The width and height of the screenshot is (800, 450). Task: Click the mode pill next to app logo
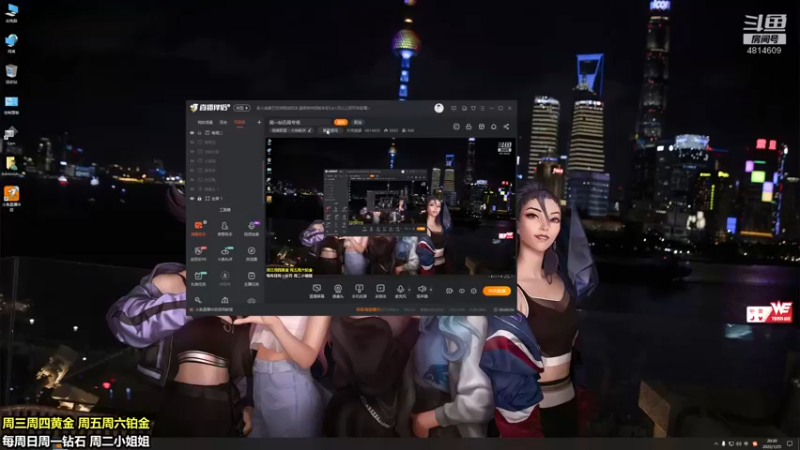coord(242,108)
